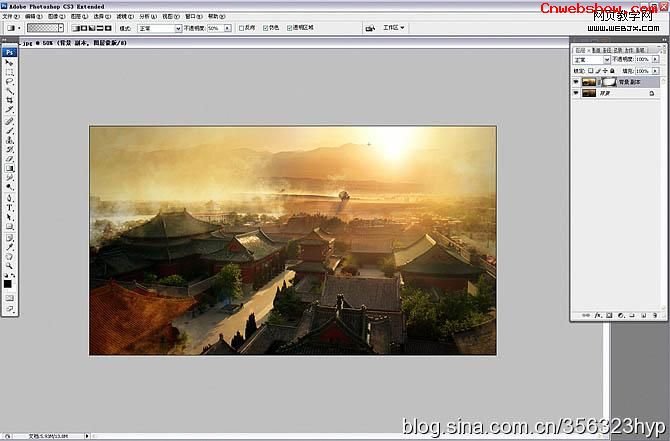
Task: Open the layer Fill slider arrow
Action: click(655, 71)
